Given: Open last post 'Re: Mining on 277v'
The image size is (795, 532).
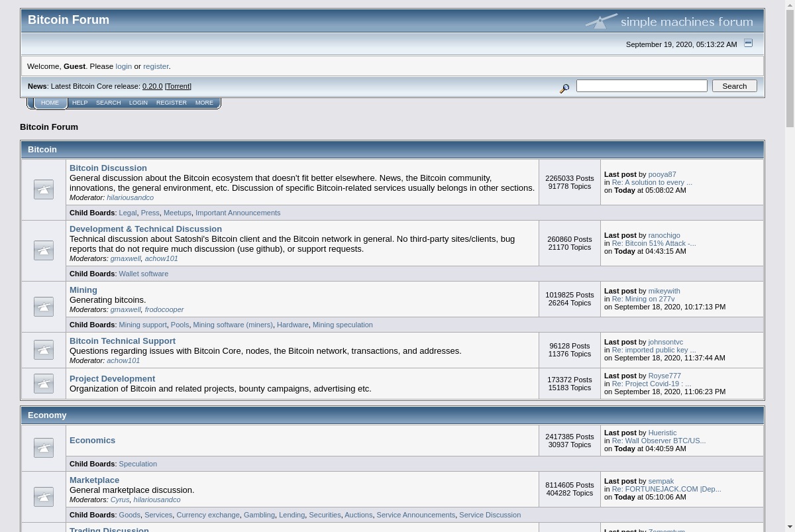Looking at the screenshot, I should (643, 299).
